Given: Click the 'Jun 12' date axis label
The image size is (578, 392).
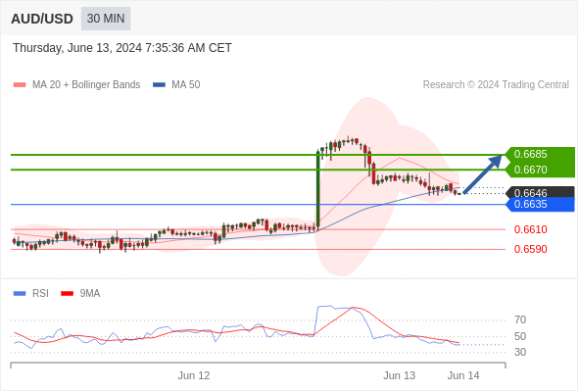Looking at the screenshot, I should pos(194,375).
